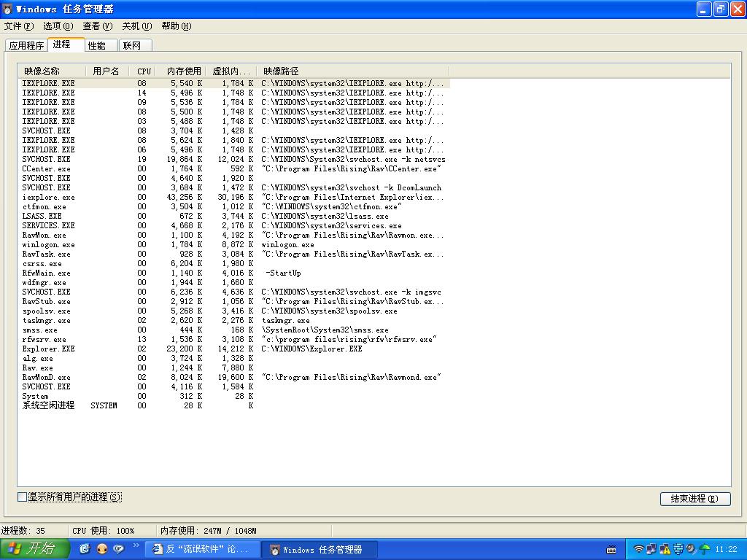This screenshot has width=747, height=560.
Task: Select IEXPLORE.EXE process using 5,624 K
Action: pyautogui.click(x=234, y=140)
